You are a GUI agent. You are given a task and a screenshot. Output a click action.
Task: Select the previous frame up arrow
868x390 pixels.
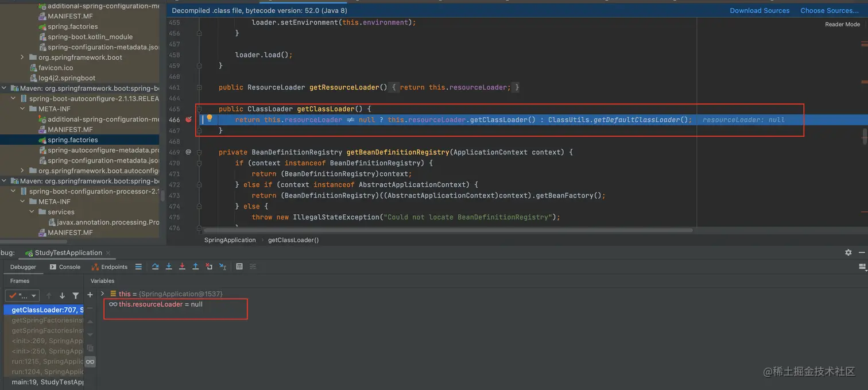coord(49,296)
